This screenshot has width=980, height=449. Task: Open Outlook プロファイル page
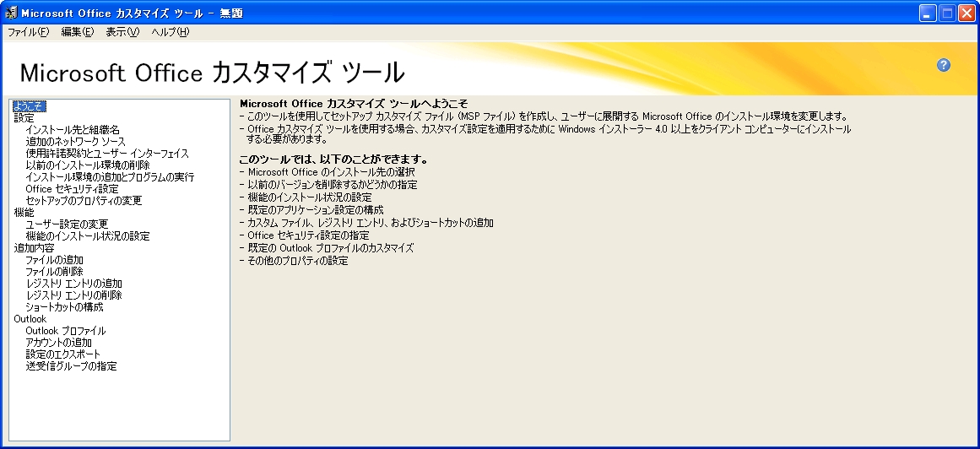coord(66,331)
